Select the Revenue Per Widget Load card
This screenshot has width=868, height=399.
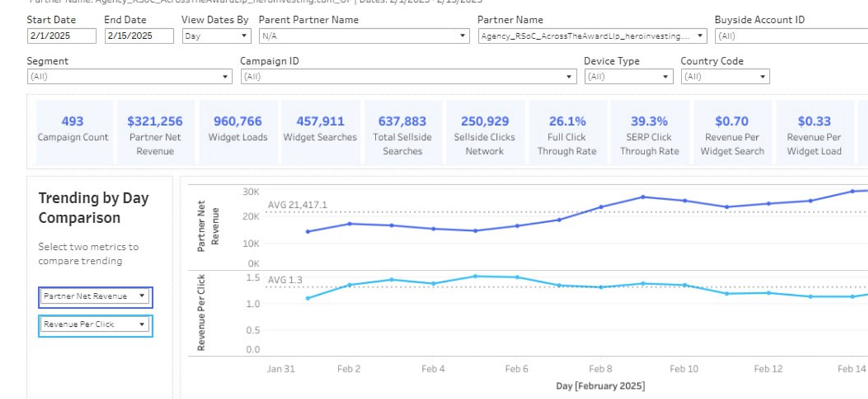click(814, 132)
